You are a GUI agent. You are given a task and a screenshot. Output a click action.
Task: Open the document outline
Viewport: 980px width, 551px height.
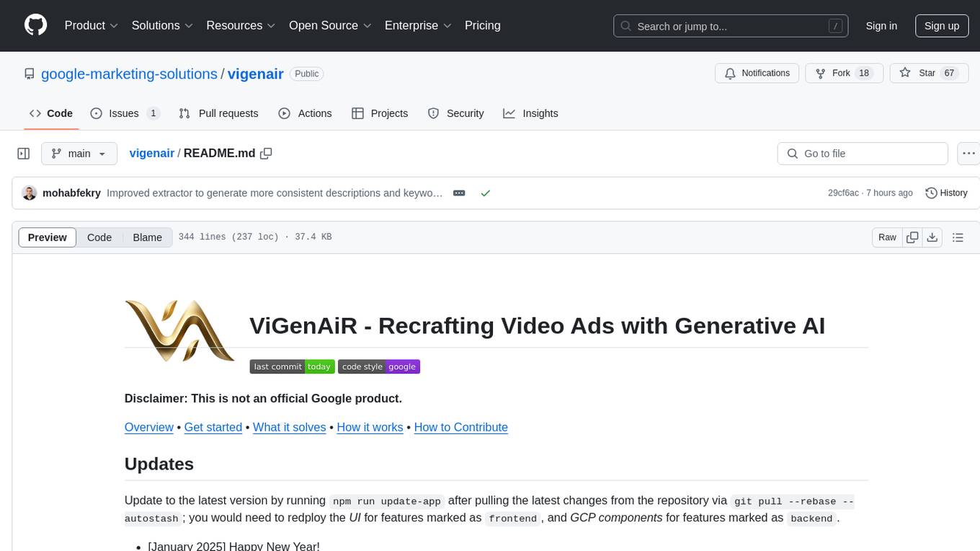pos(958,237)
